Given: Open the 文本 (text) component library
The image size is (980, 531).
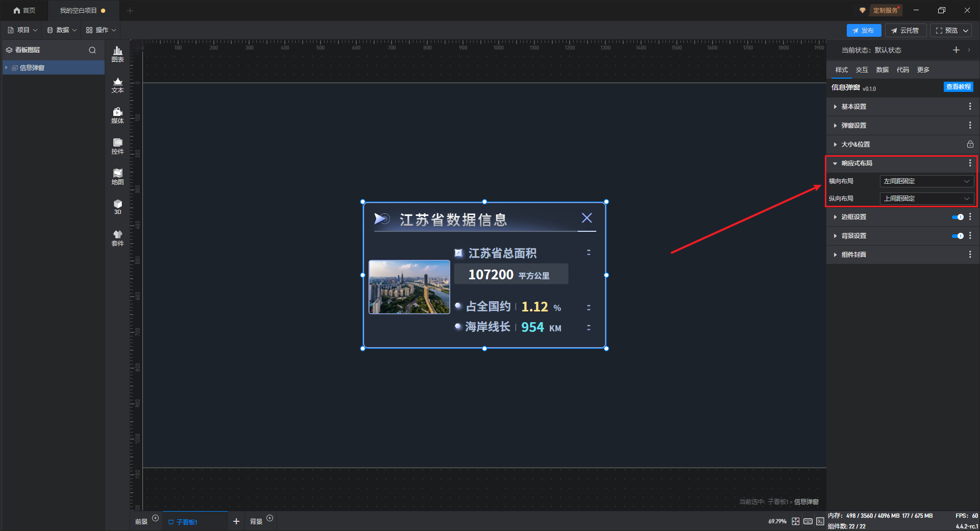Looking at the screenshot, I should pos(117,85).
